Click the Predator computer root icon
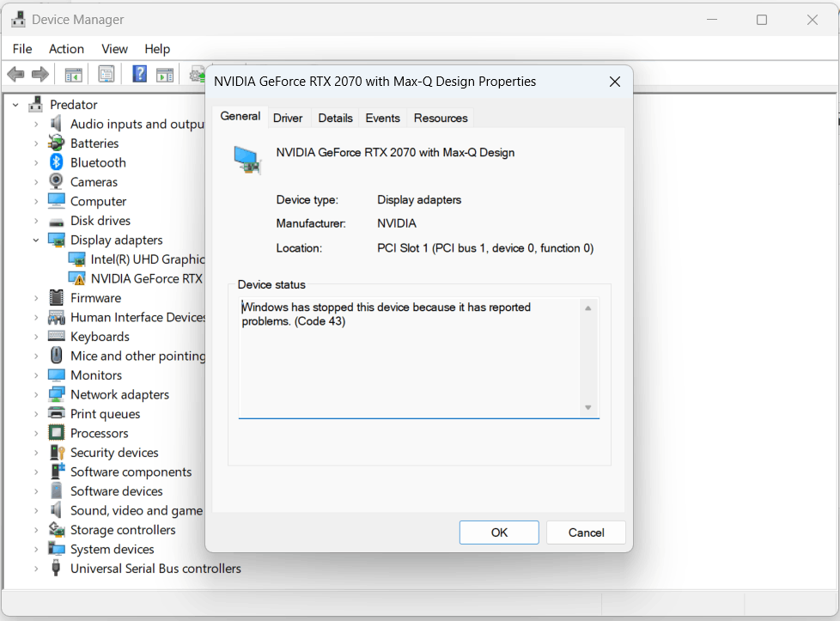This screenshot has width=840, height=621. click(x=35, y=104)
